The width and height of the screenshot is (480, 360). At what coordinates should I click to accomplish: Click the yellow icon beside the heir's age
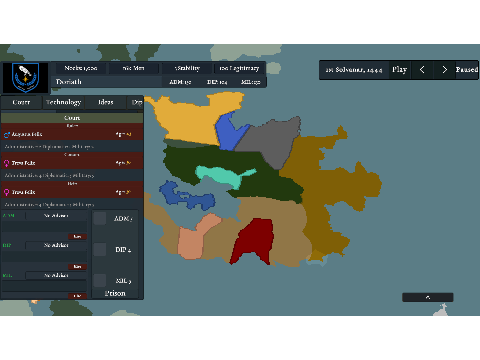[129, 192]
